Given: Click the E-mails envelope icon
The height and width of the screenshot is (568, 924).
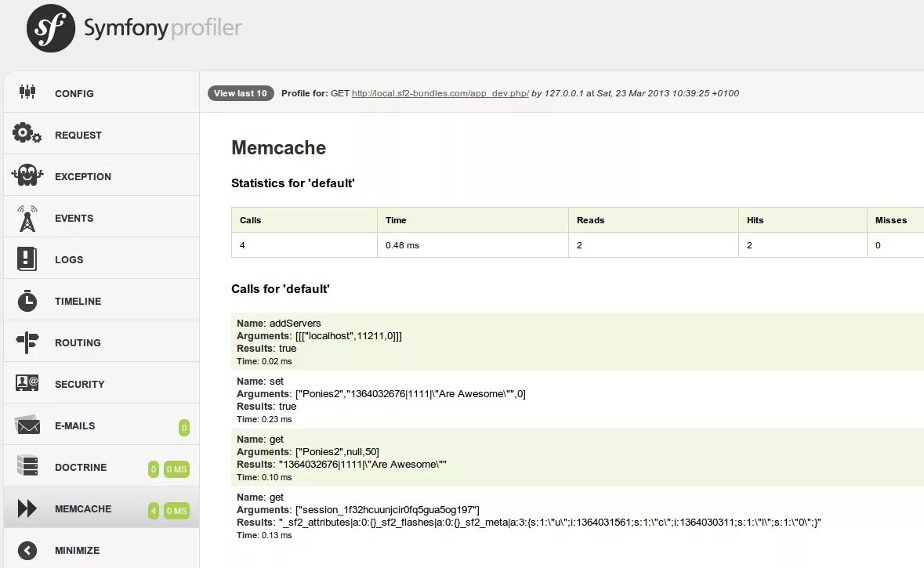Looking at the screenshot, I should coord(27,425).
